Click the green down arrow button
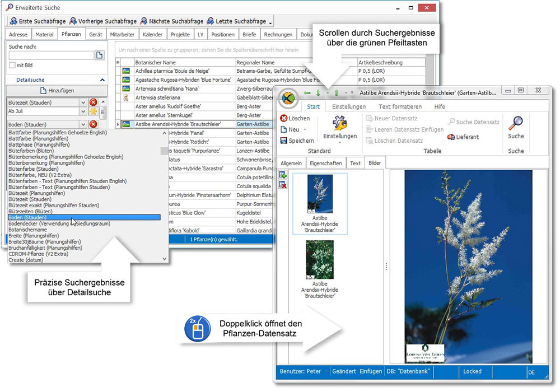 (x=318, y=93)
